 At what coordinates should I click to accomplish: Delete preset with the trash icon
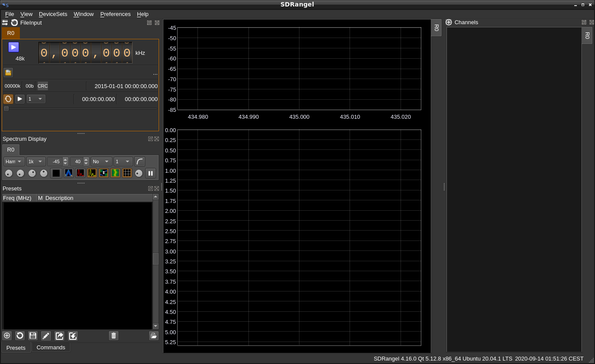click(114, 336)
